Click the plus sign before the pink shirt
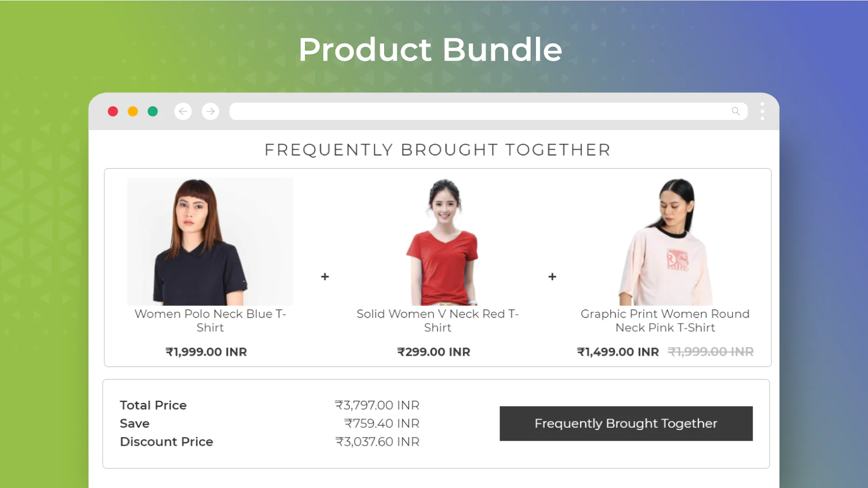 pos(552,277)
